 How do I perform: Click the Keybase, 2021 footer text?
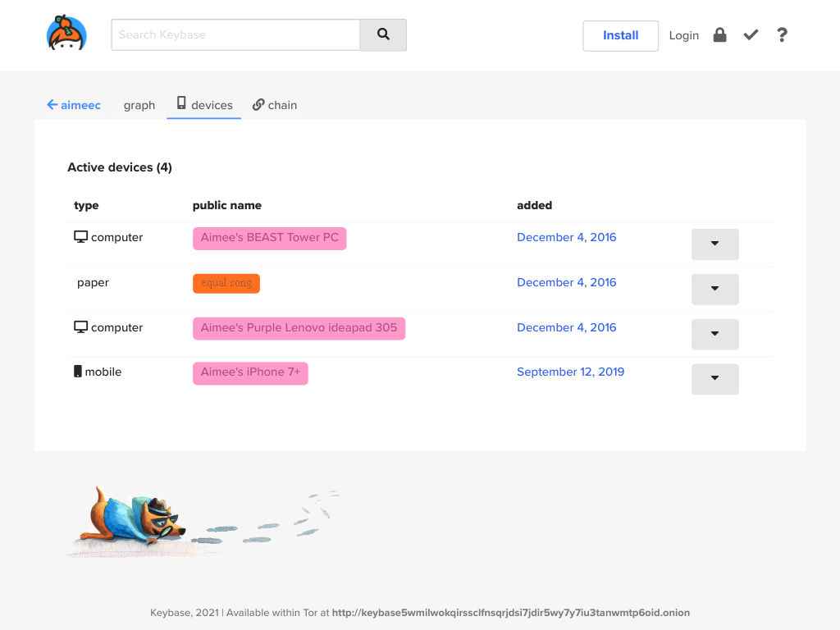click(185, 612)
